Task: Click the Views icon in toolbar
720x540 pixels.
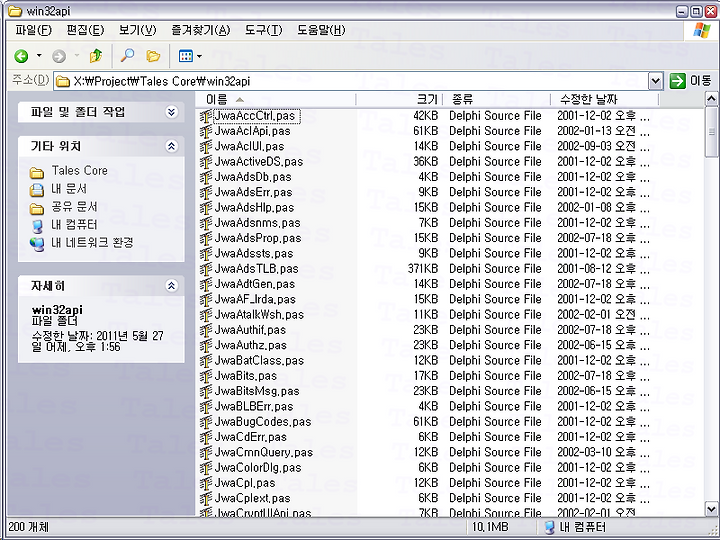Action: [x=186, y=56]
